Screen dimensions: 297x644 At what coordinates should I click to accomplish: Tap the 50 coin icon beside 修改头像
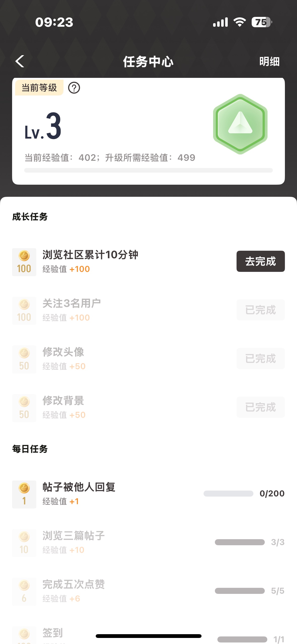[24, 359]
